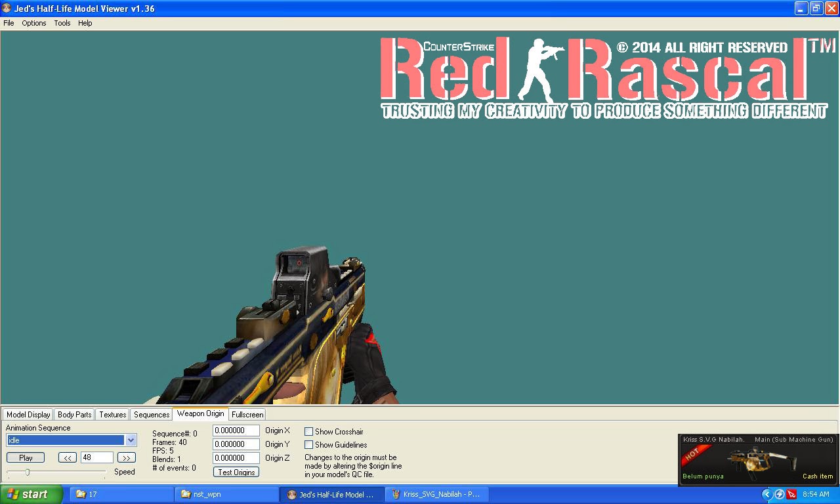
Task: Open the Textures tab
Action: click(113, 415)
